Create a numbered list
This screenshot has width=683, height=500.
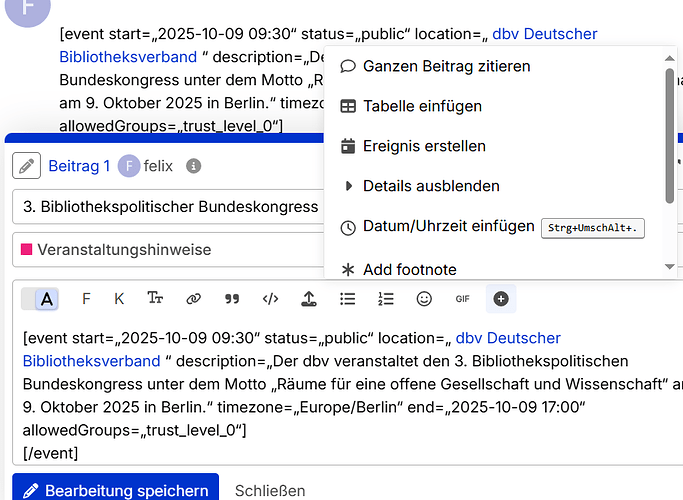[386, 299]
